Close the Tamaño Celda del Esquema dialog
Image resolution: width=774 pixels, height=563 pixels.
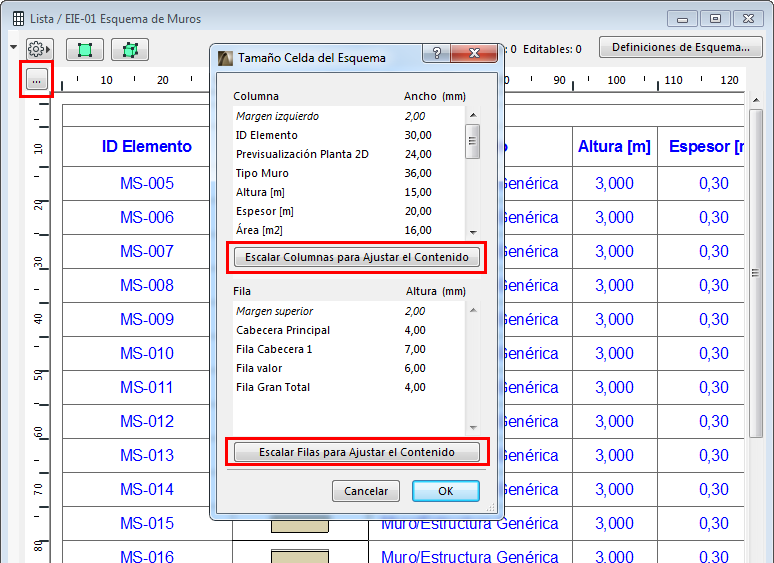474,53
